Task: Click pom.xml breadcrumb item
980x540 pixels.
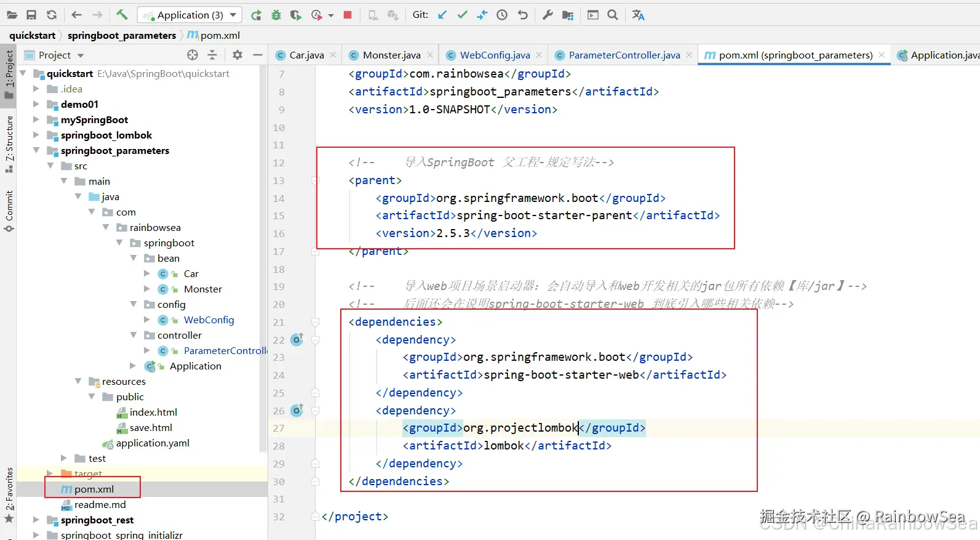Action: click(x=213, y=35)
